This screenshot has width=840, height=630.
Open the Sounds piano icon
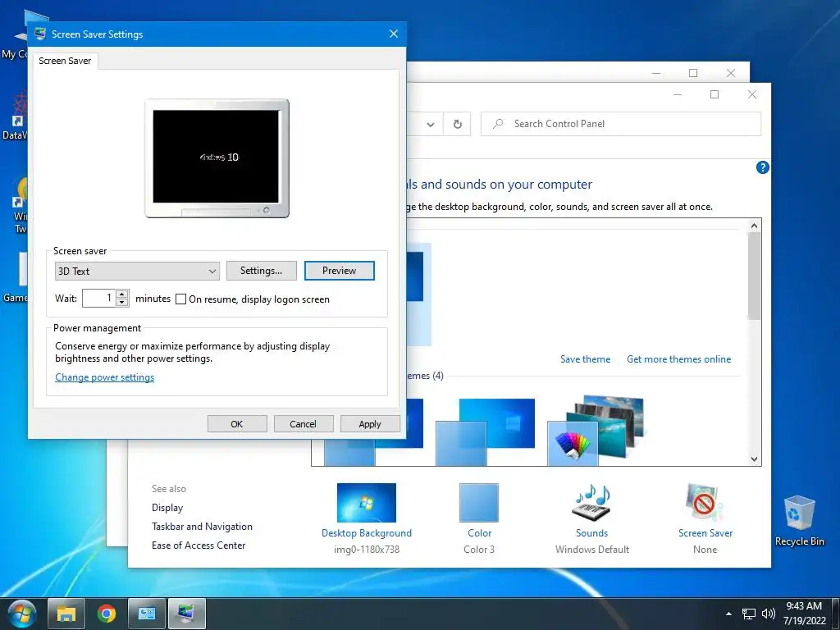coord(591,503)
